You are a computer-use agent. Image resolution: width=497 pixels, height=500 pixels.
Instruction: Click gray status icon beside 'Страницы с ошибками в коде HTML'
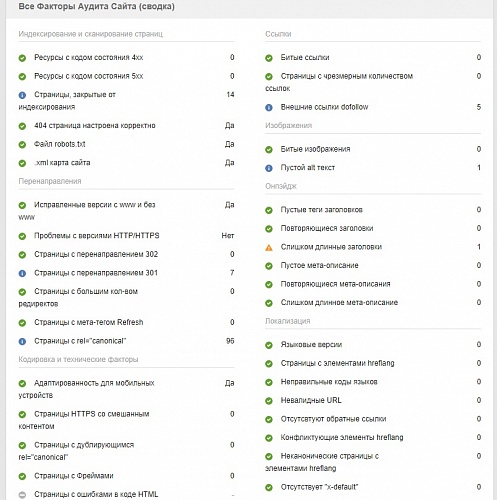(x=22, y=495)
